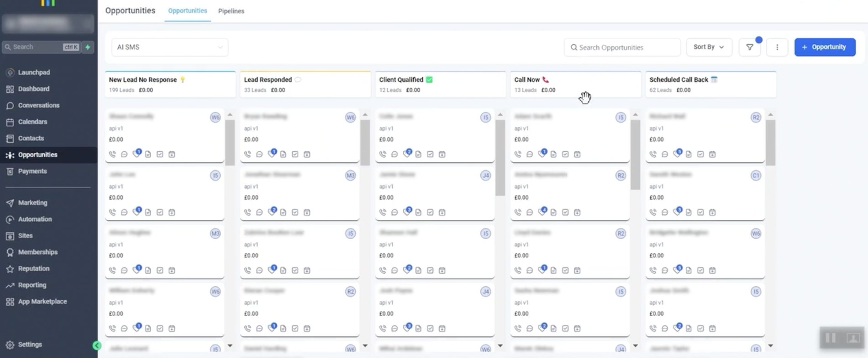Open appointment icon on C1 card in Scheduled Call Back
Screen dimensions: 868x358
(712, 212)
